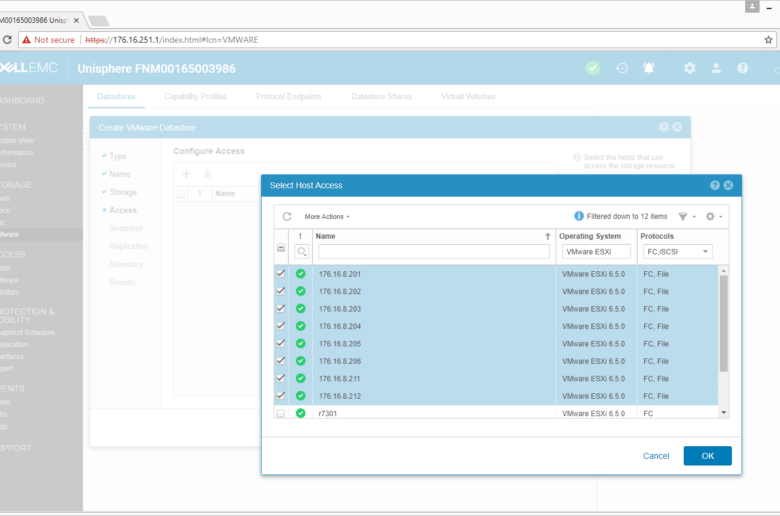Click the Operating System filter field
Viewport: 780px width, 516px height.
pyautogui.click(x=596, y=252)
